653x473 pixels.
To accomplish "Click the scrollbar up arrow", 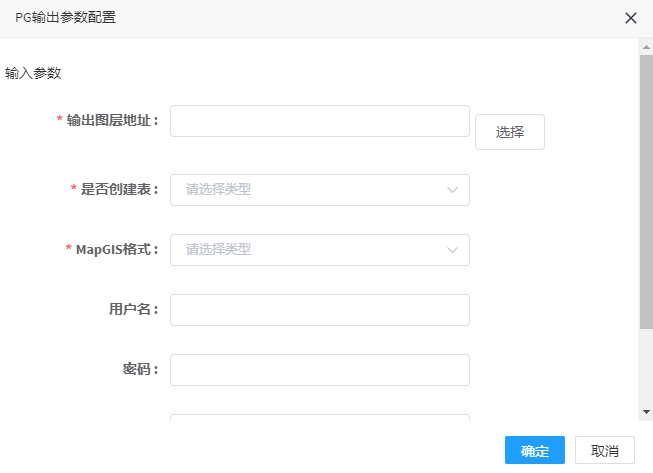I will [x=646, y=47].
